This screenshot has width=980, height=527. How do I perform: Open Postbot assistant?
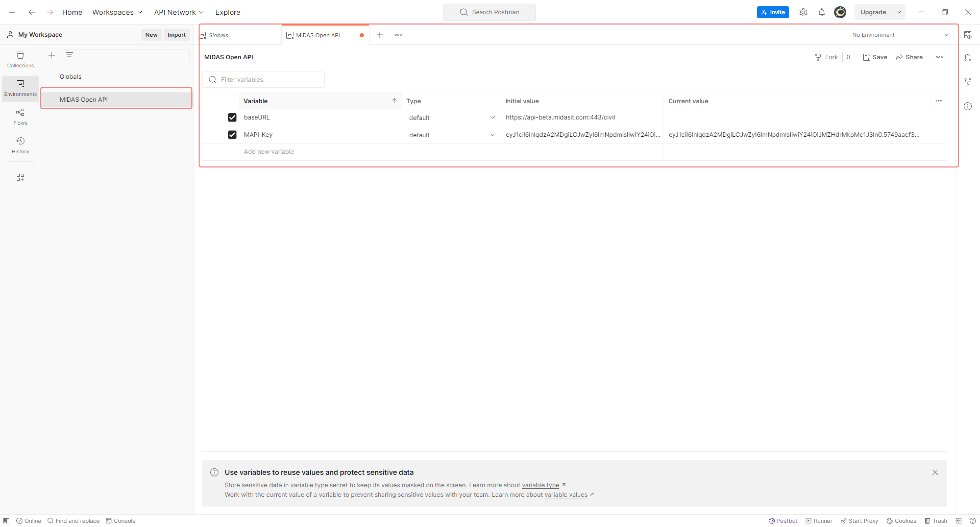click(x=782, y=521)
